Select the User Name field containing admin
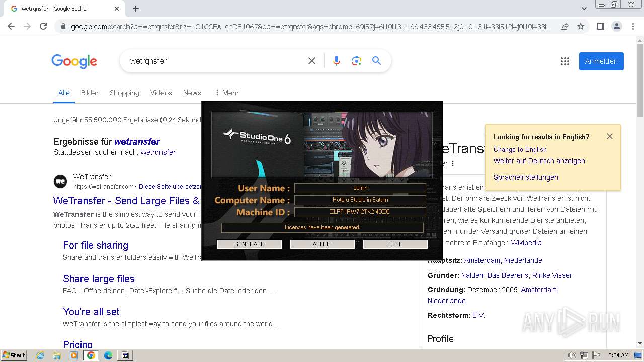The height and width of the screenshot is (362, 644). (360, 188)
